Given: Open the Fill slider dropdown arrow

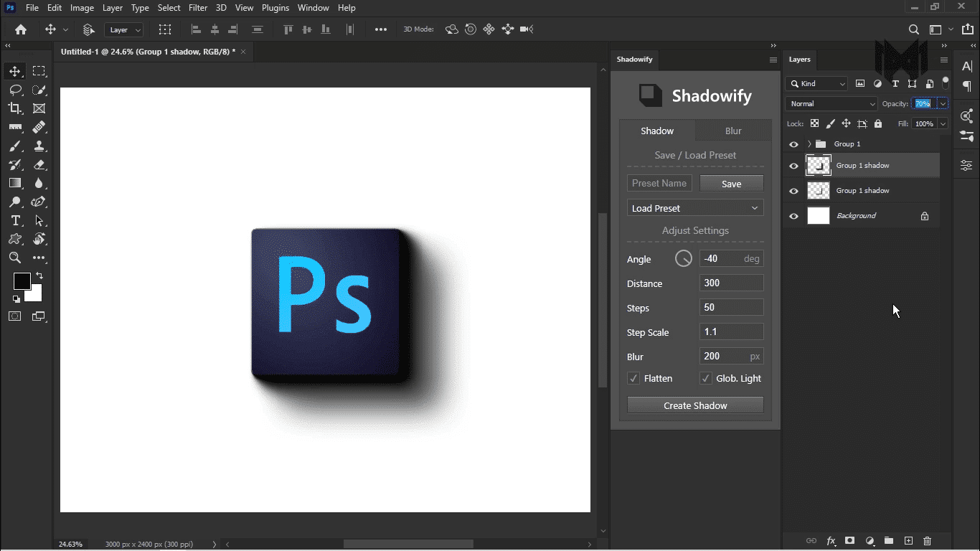Looking at the screenshot, I should point(943,123).
